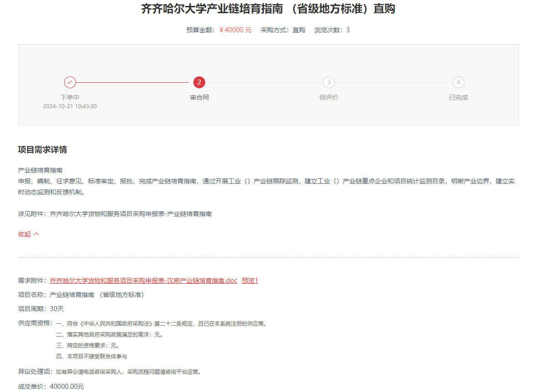Select the 审合同 step label

[x=199, y=97]
